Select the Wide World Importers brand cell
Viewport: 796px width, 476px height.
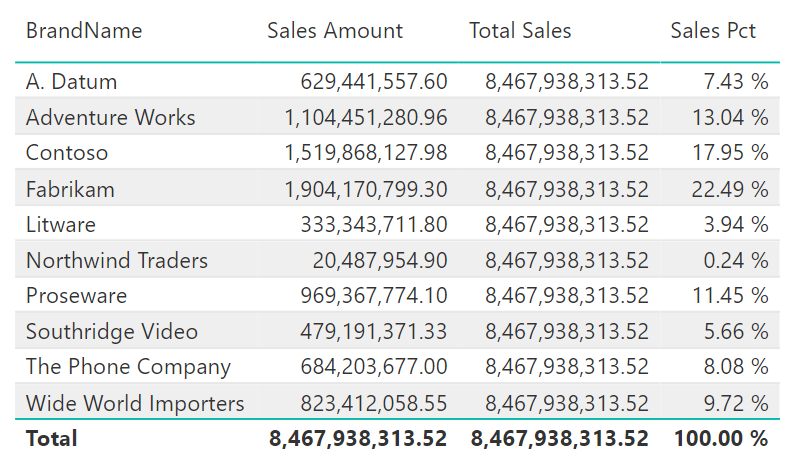click(135, 404)
